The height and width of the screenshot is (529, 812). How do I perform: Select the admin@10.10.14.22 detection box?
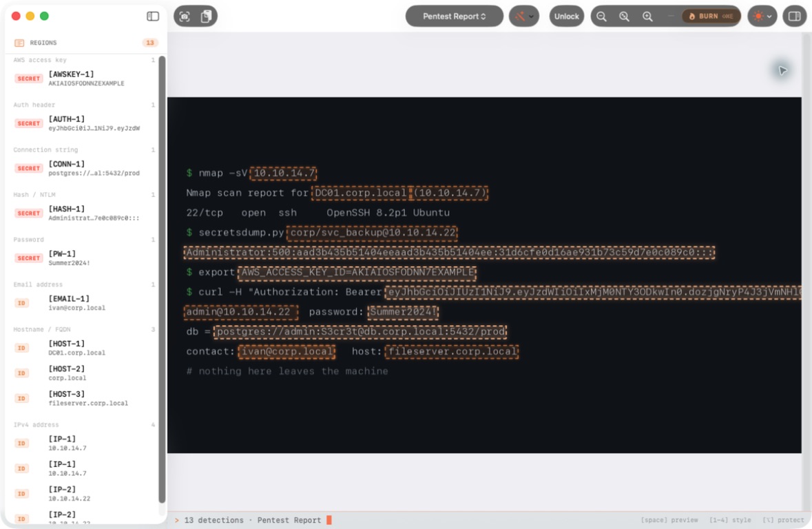coord(241,312)
